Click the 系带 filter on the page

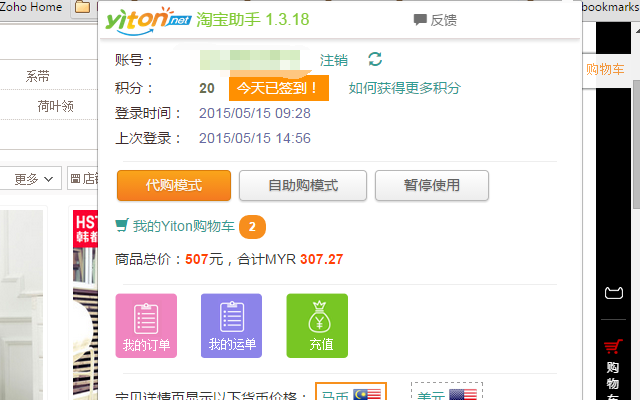pyautogui.click(x=38, y=76)
